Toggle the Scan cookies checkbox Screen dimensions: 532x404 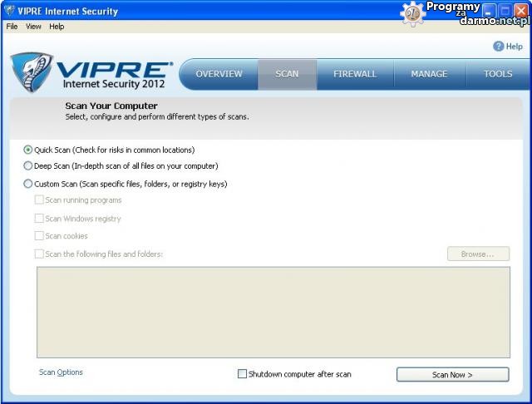[39, 236]
